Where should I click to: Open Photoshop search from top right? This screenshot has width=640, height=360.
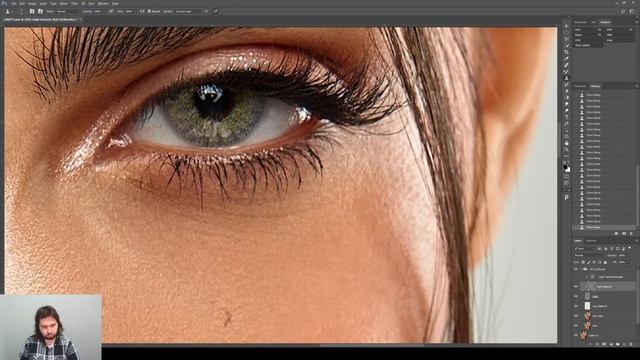point(623,11)
